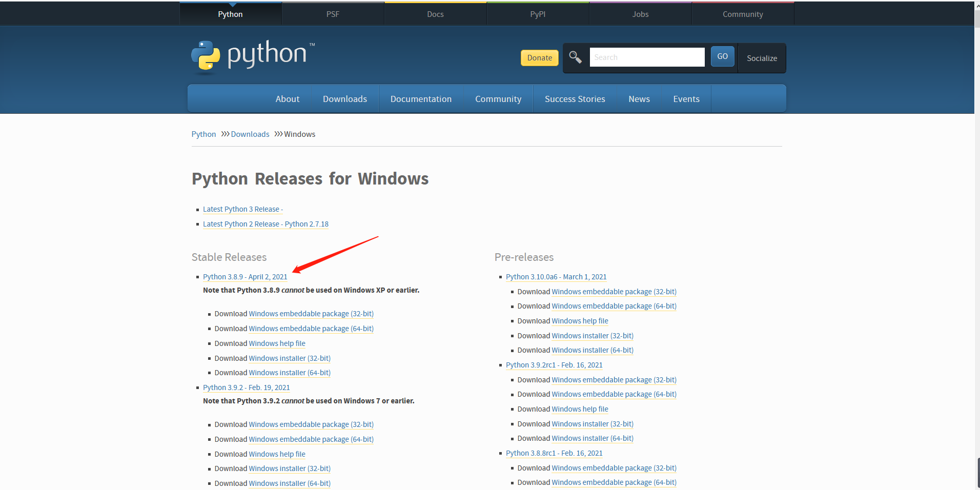Screen dimensions: 980x490
Task: Download 3.8.8rc1 embeddable package (32-bit)
Action: click(x=614, y=468)
